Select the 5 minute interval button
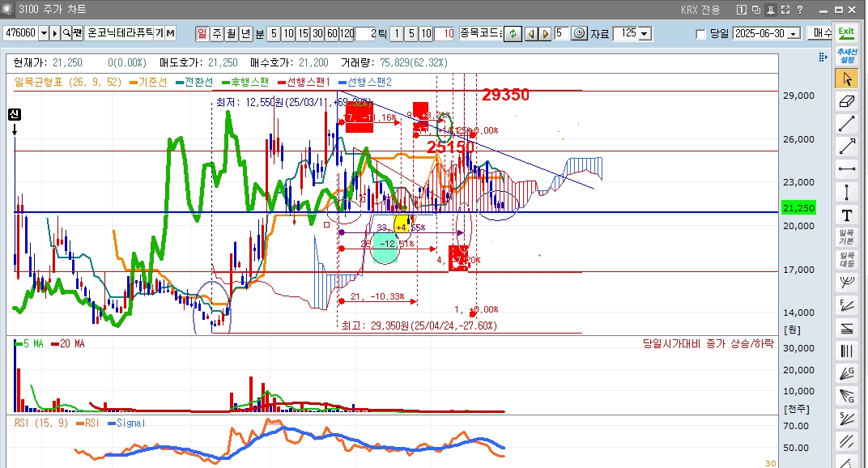 (x=274, y=34)
